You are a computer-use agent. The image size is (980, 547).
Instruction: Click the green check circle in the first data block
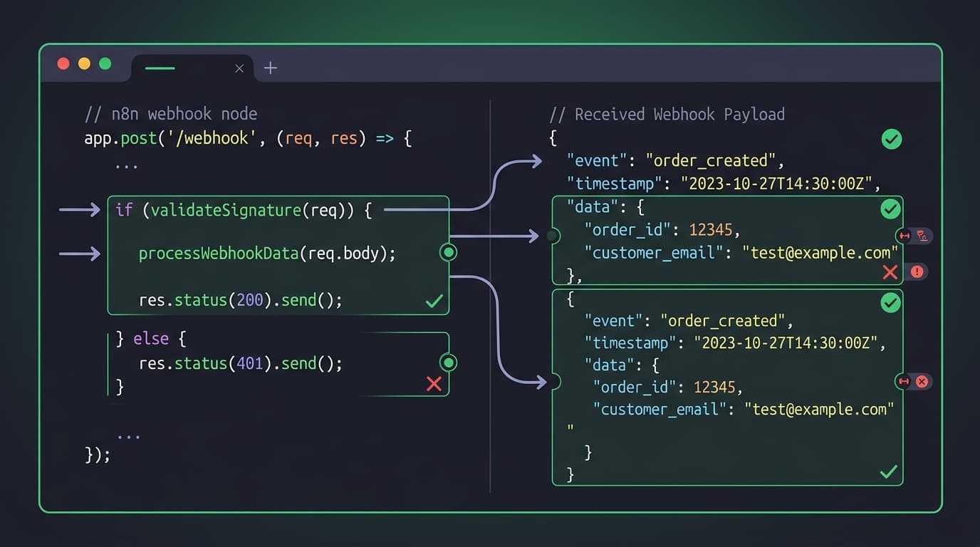point(890,209)
